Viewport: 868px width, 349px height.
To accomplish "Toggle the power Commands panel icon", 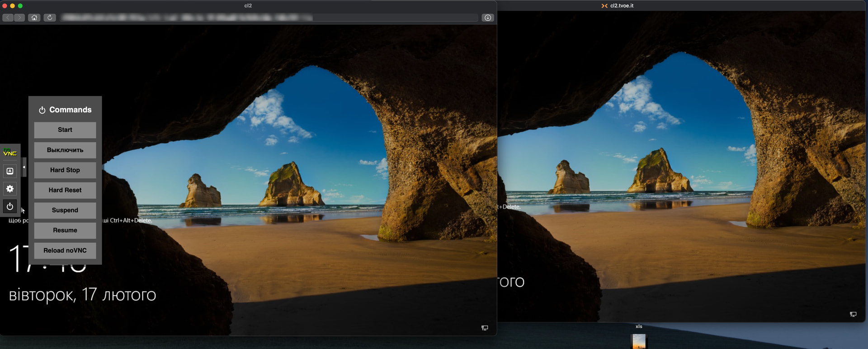I will [10, 206].
